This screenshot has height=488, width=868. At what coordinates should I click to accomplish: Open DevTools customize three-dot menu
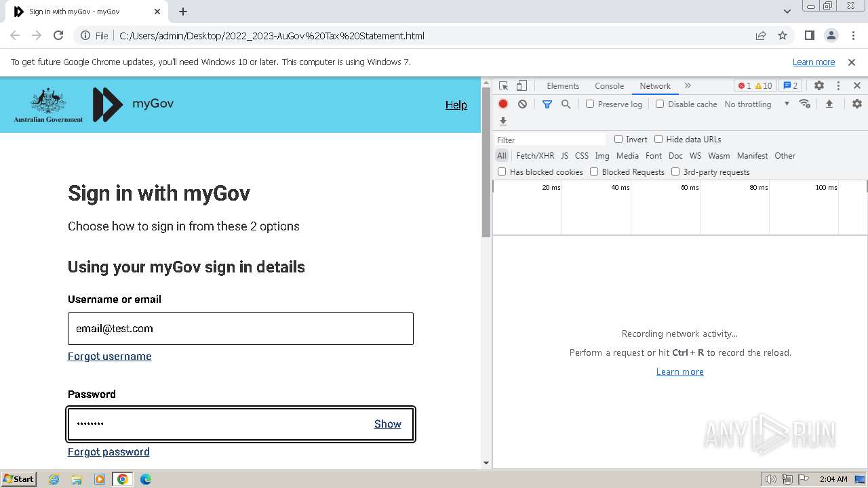(838, 85)
